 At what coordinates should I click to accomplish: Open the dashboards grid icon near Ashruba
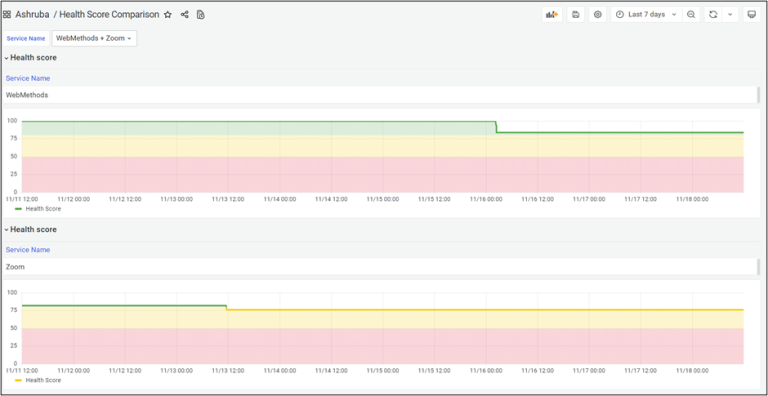(7, 15)
